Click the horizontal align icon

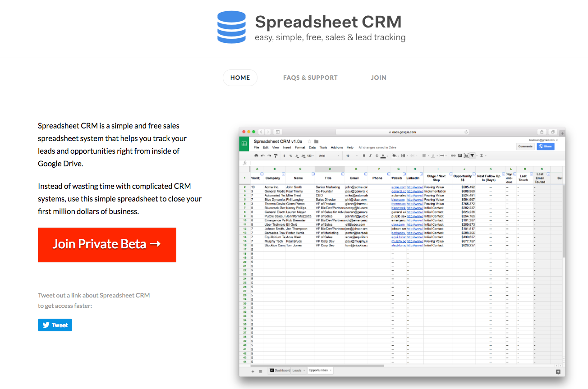[424, 156]
